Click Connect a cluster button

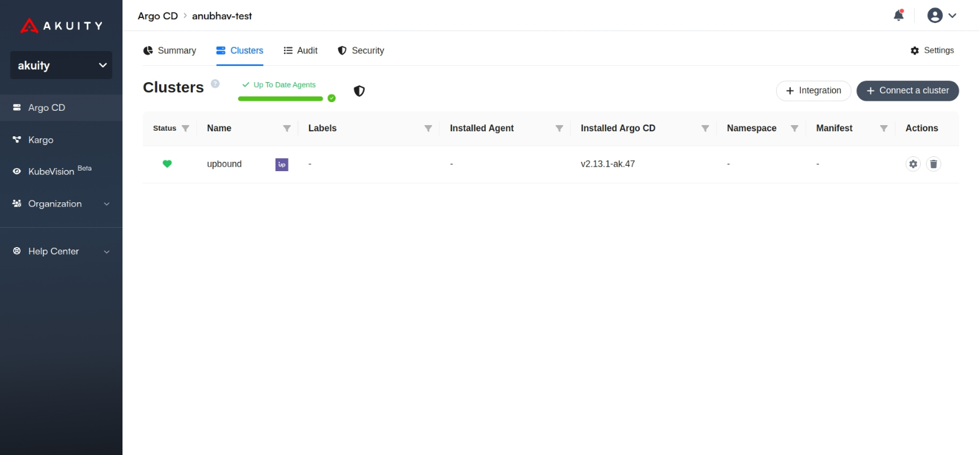coord(908,91)
